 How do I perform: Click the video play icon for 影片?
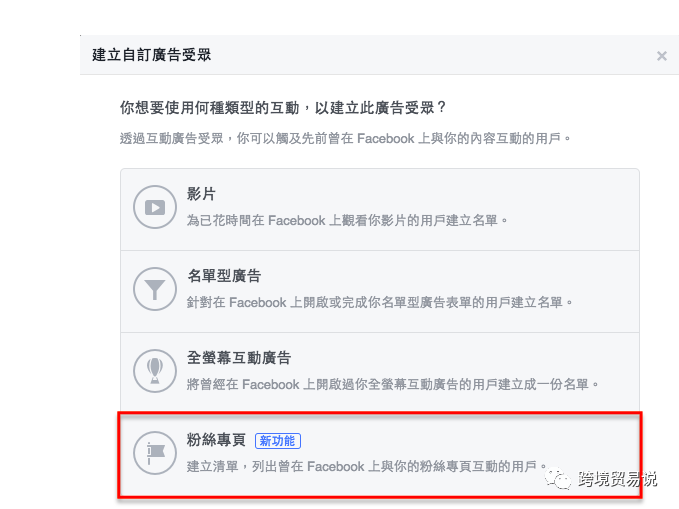155,207
